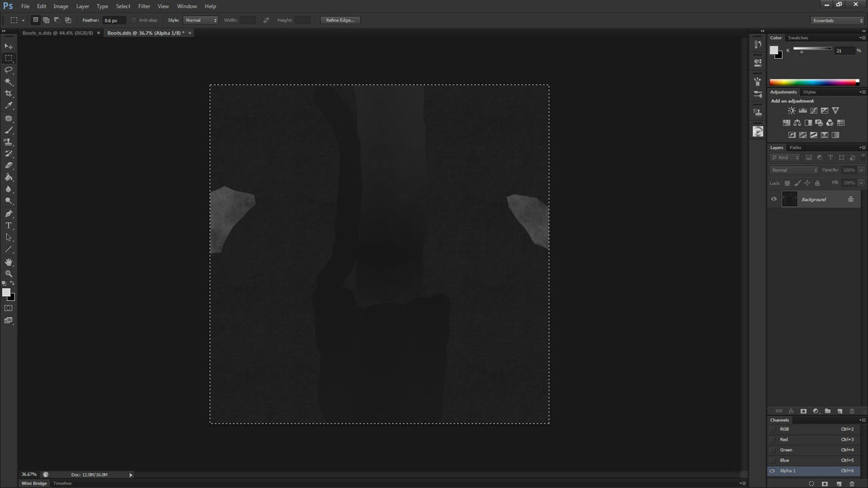Select the Pen tool

[x=9, y=213]
